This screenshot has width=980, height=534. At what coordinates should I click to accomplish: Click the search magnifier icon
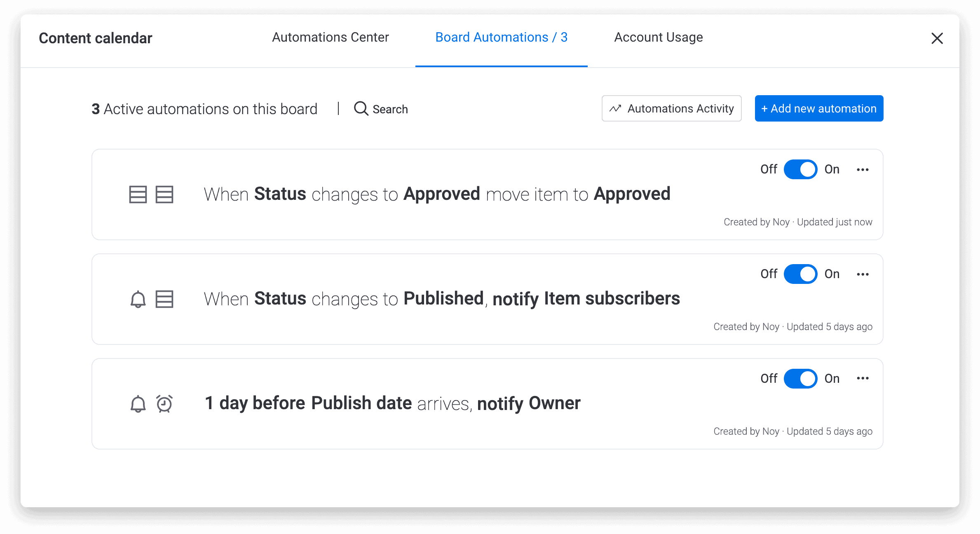tap(361, 109)
